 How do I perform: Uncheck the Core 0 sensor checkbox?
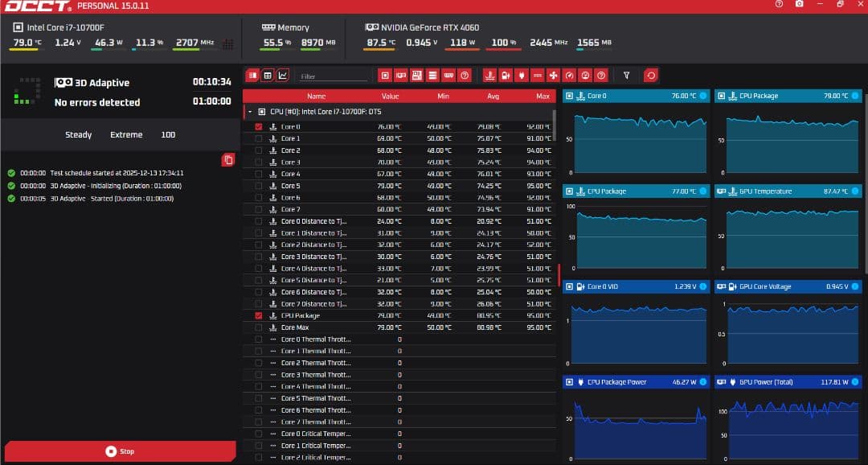coord(258,127)
